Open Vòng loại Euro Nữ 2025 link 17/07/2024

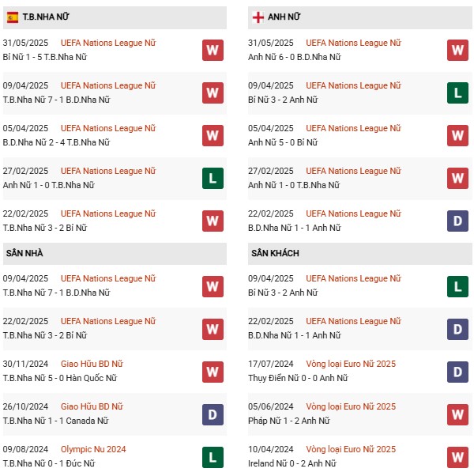click(x=351, y=364)
